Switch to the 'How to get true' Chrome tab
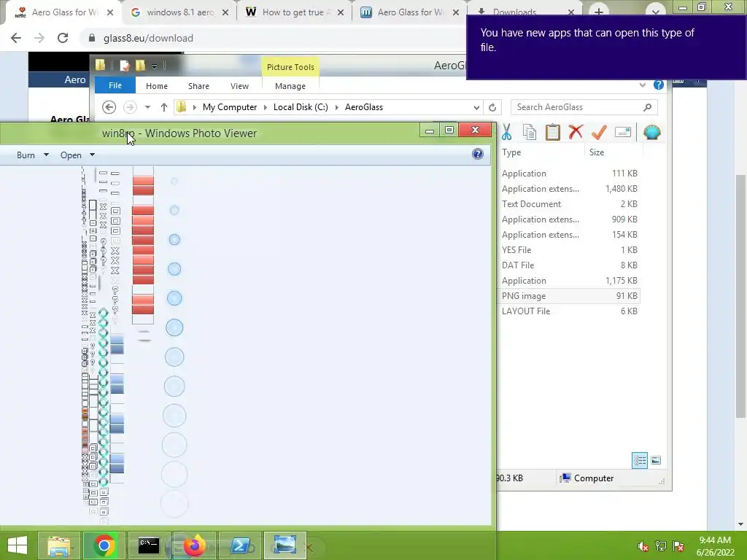747x560 pixels. [x=295, y=12]
